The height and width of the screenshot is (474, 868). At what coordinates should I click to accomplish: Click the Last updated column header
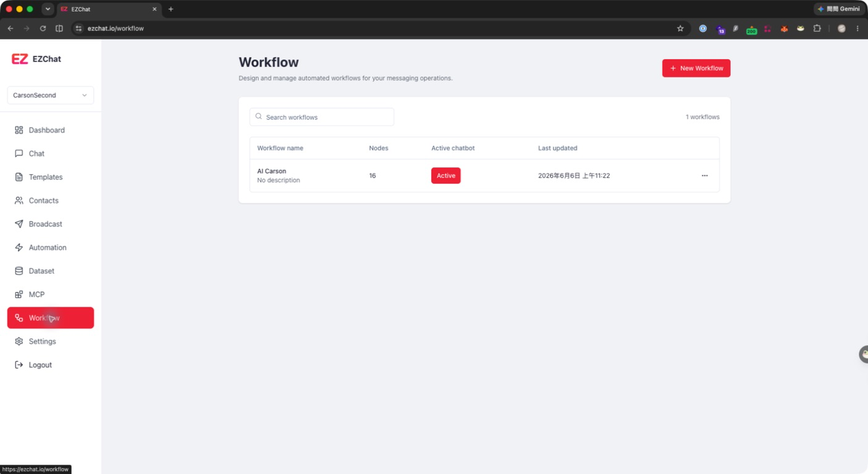(x=557, y=148)
